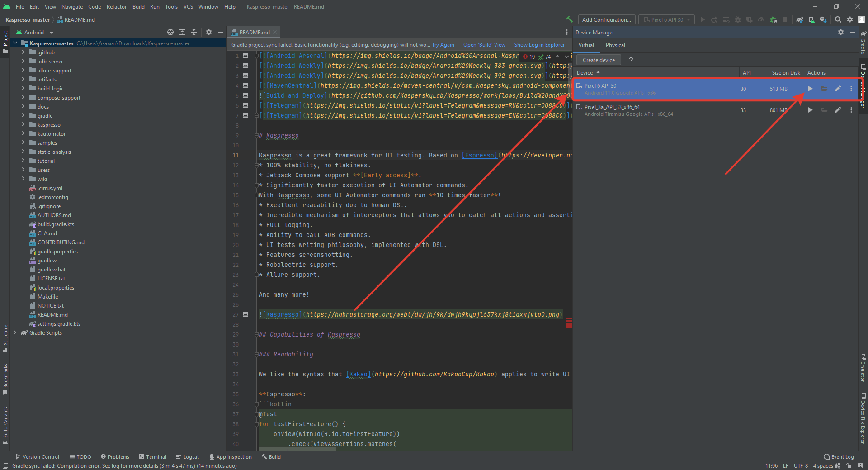
Task: Open the Android project view dropdown
Action: (x=35, y=32)
